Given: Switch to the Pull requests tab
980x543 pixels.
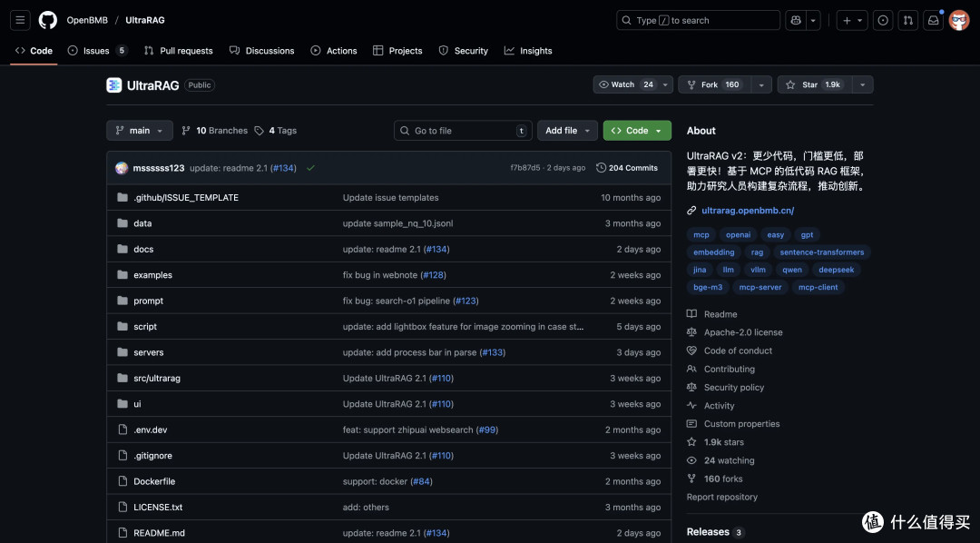Looking at the screenshot, I should 178,51.
